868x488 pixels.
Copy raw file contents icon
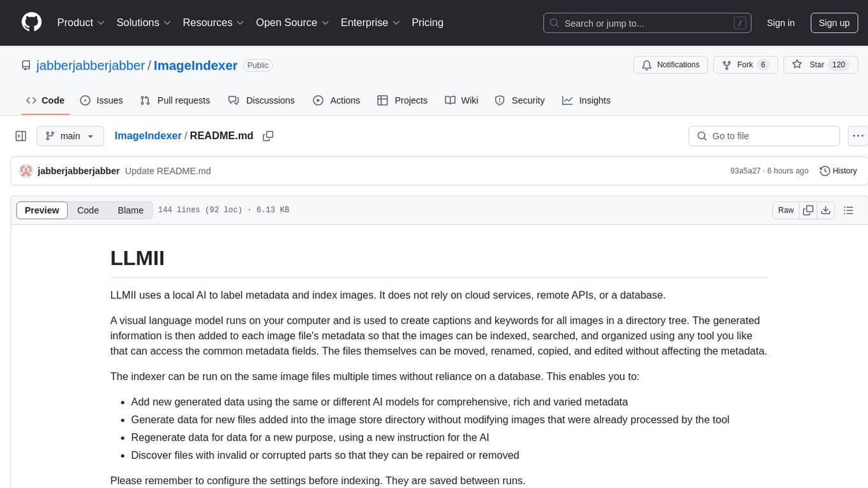pos(809,210)
